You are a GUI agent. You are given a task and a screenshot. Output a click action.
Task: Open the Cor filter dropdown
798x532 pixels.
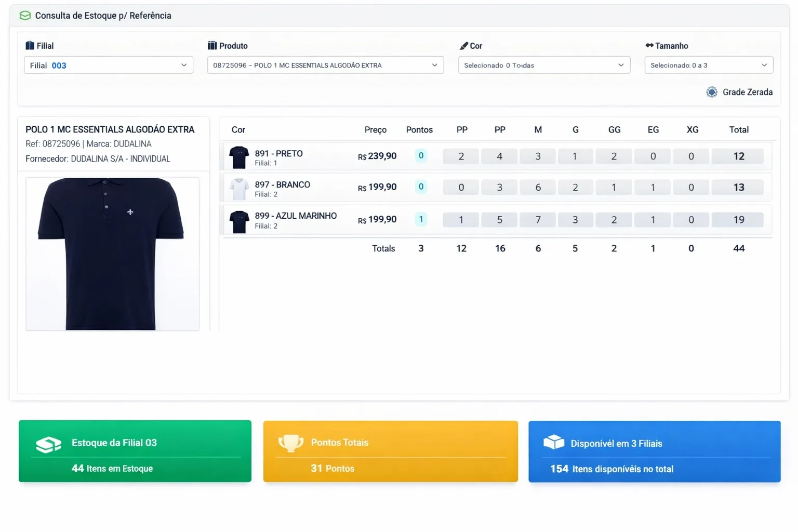point(544,65)
